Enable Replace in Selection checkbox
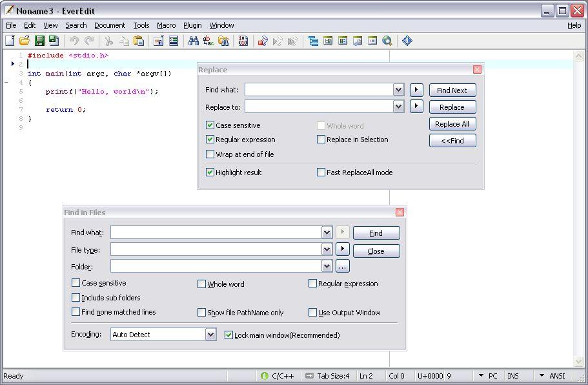The height and width of the screenshot is (385, 588). (321, 140)
